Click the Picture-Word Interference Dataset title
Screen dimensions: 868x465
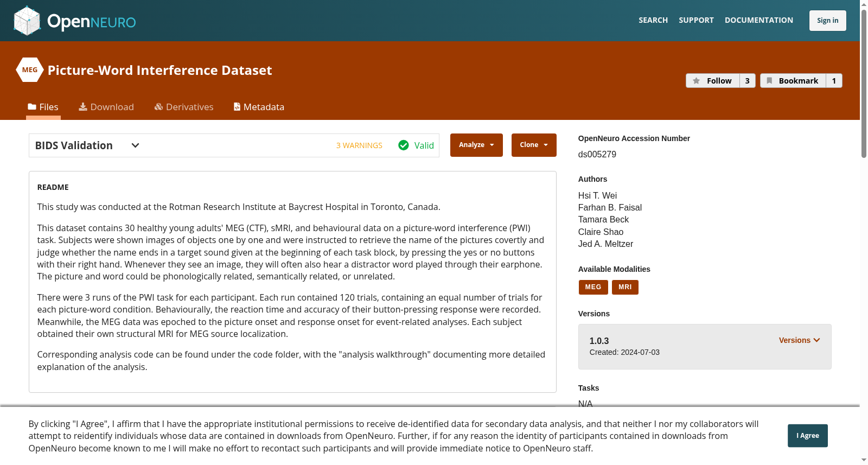tap(159, 70)
